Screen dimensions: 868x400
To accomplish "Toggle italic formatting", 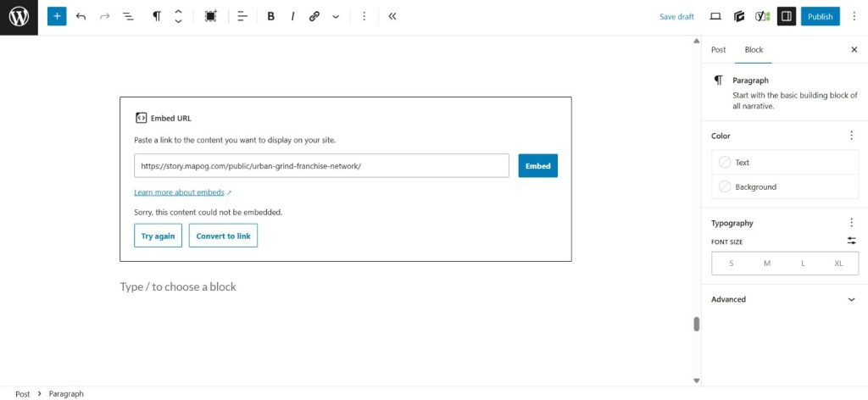I will tap(292, 17).
